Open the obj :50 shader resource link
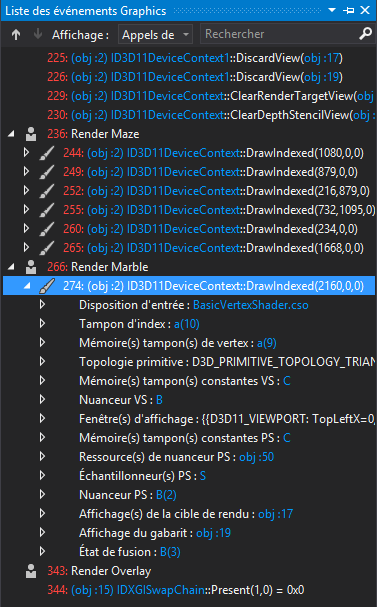The image size is (377, 607). pyautogui.click(x=257, y=457)
